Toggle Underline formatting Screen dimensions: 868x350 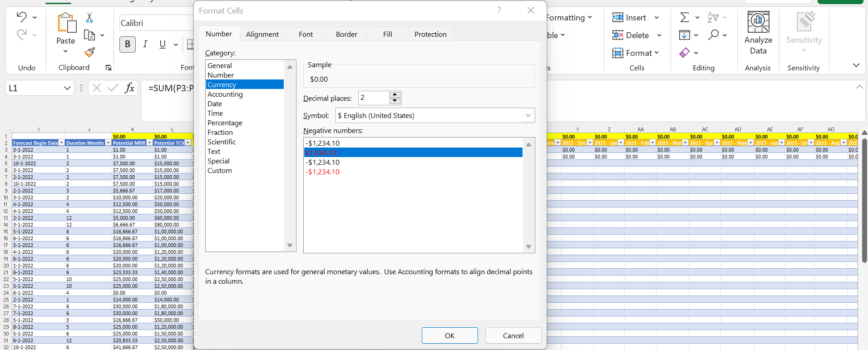pyautogui.click(x=163, y=44)
